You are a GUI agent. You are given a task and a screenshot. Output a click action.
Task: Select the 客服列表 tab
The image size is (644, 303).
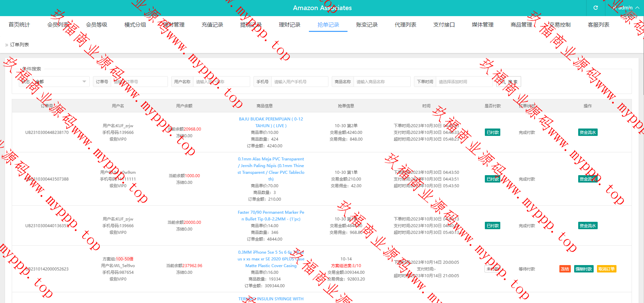point(598,24)
